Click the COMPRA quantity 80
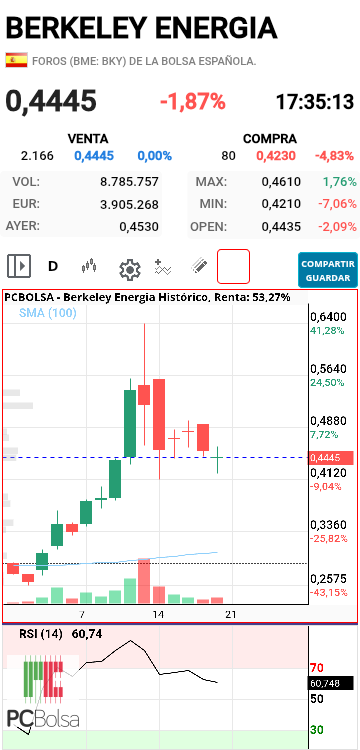Image resolution: width=360 pixels, height=750 pixels. point(229,156)
